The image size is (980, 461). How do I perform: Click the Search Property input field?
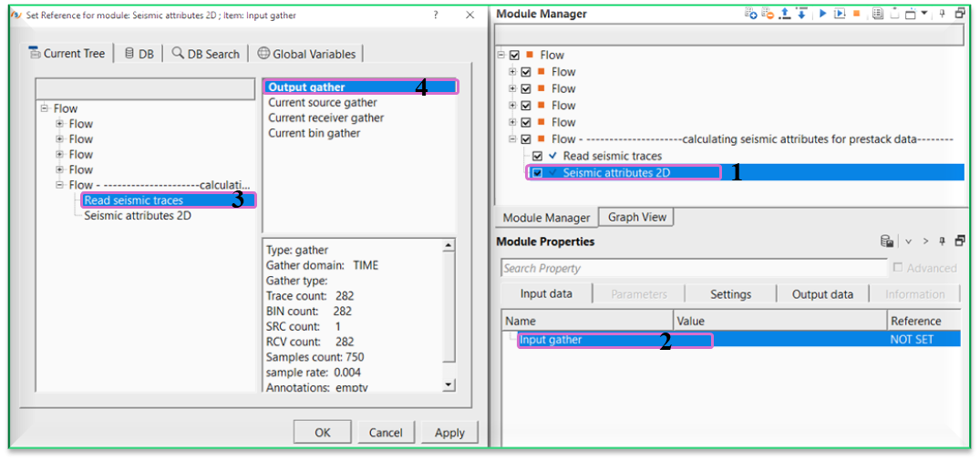click(x=693, y=268)
